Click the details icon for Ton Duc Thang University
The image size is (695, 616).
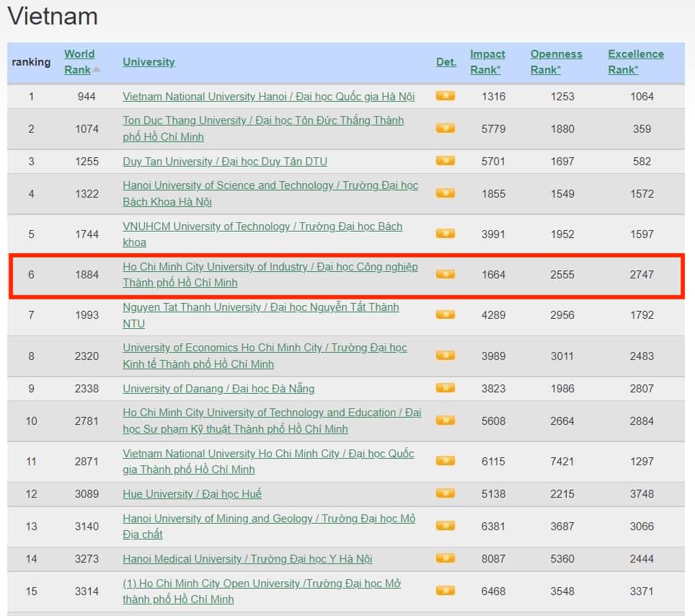pyautogui.click(x=445, y=128)
